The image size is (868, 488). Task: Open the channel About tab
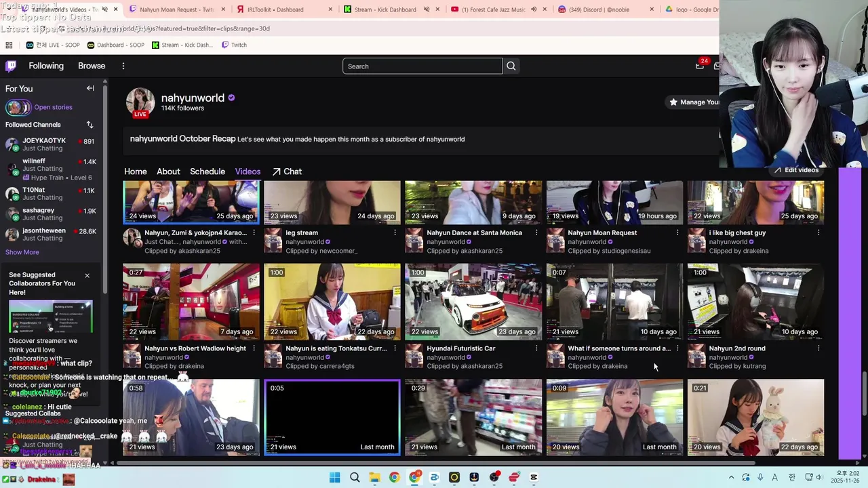click(x=168, y=171)
